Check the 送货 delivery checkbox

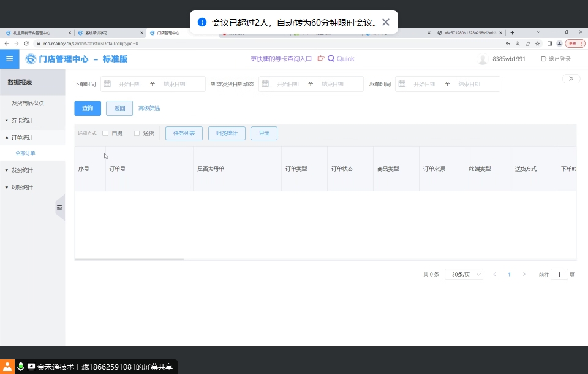[137, 133]
